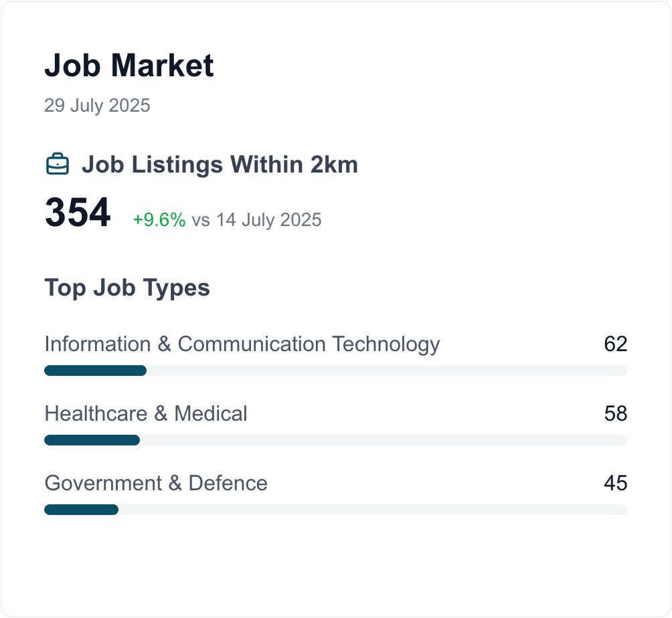This screenshot has height=618, width=672.
Task: Click empty track of Government & Defence bar
Action: (x=373, y=510)
